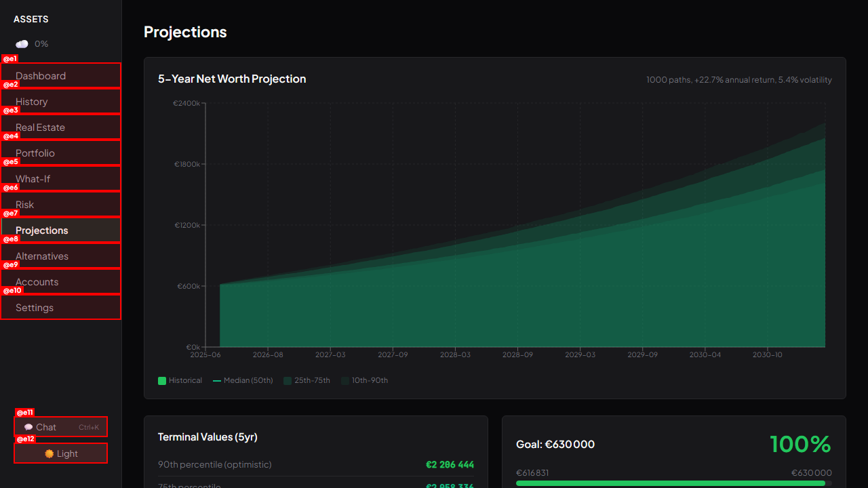Click the €1800k y-axis label
Image resolution: width=868 pixels, height=488 pixels.
187,164
